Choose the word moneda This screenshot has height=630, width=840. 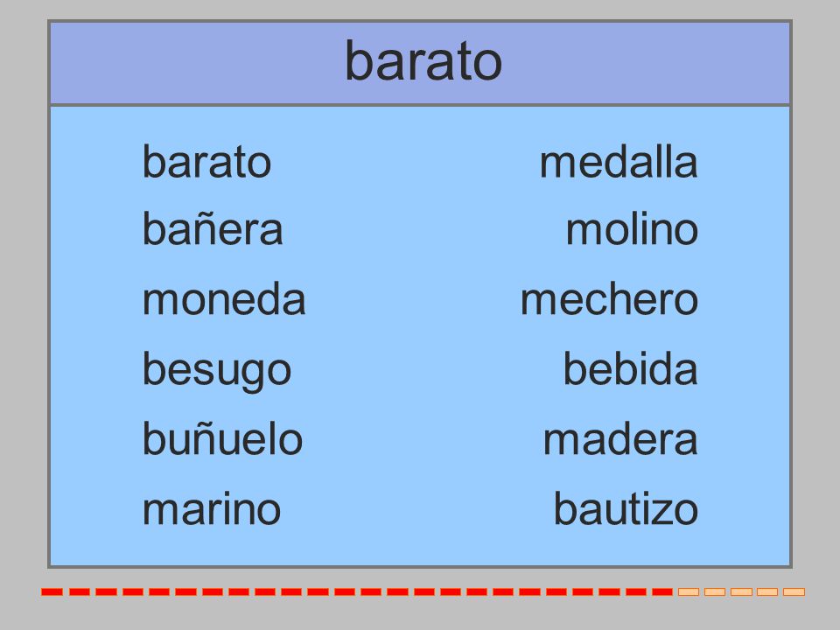(x=224, y=299)
